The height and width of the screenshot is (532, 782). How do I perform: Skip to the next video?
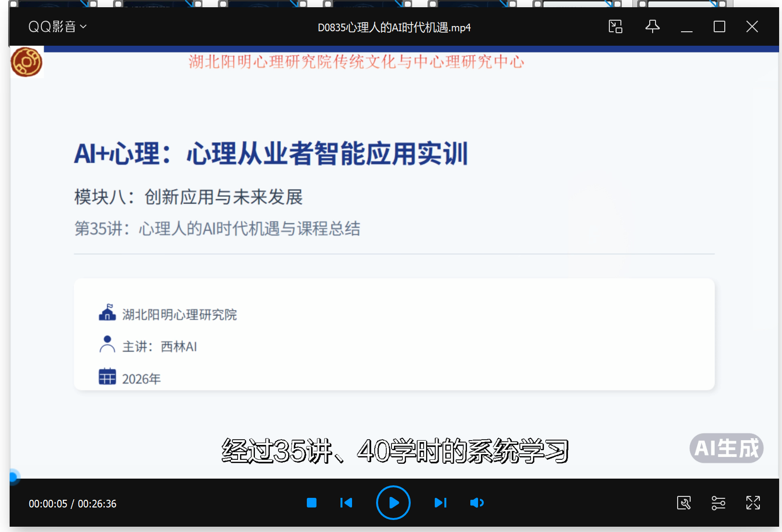[x=440, y=503]
